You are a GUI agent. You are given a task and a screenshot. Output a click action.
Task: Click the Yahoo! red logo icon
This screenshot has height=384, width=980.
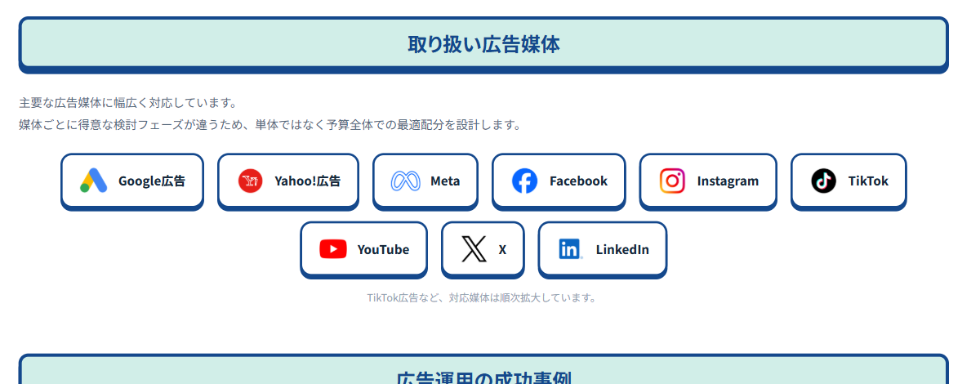click(250, 181)
